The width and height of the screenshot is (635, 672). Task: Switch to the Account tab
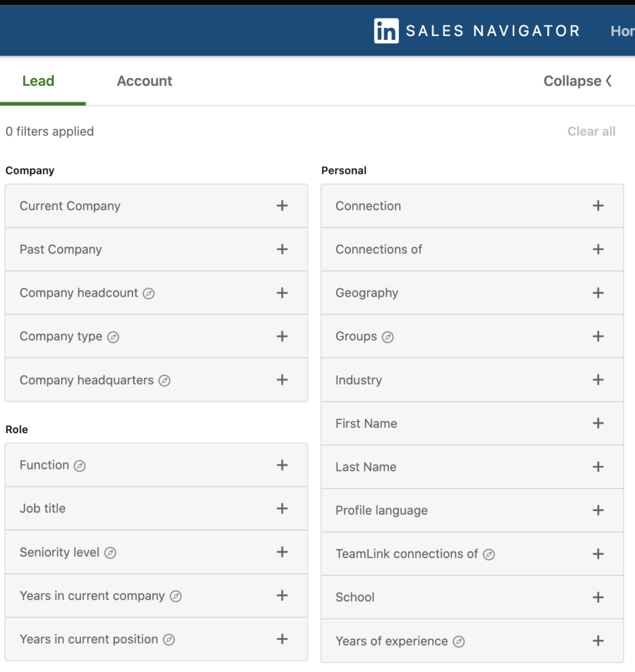tap(144, 81)
